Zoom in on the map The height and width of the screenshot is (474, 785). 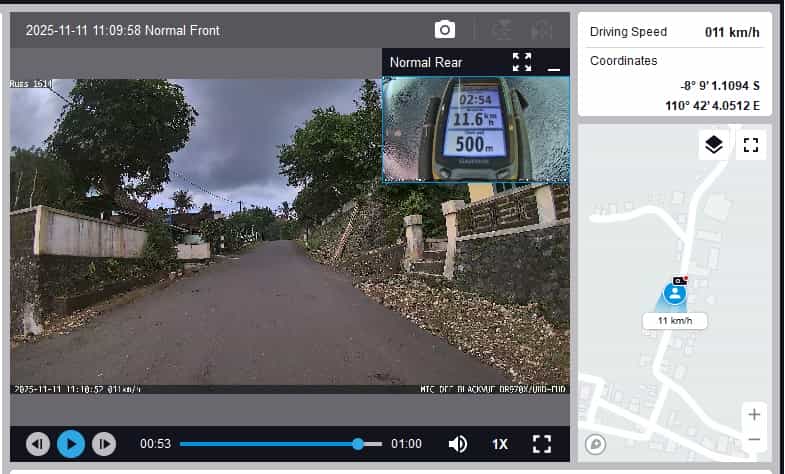[754, 414]
